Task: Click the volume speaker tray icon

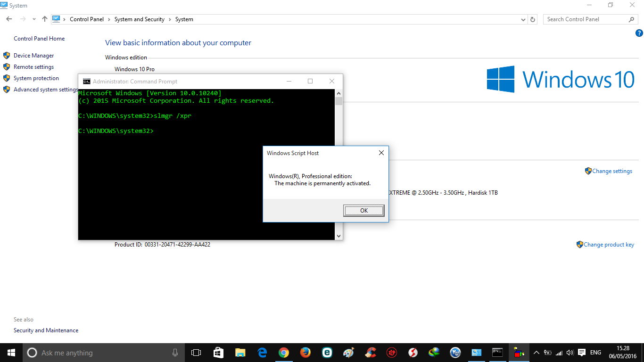Action: pyautogui.click(x=570, y=353)
